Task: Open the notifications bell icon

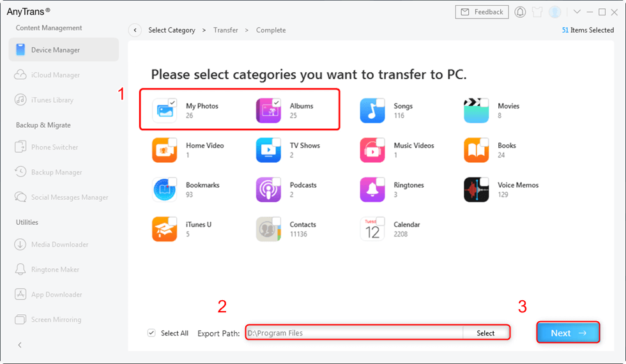Action: (520, 12)
